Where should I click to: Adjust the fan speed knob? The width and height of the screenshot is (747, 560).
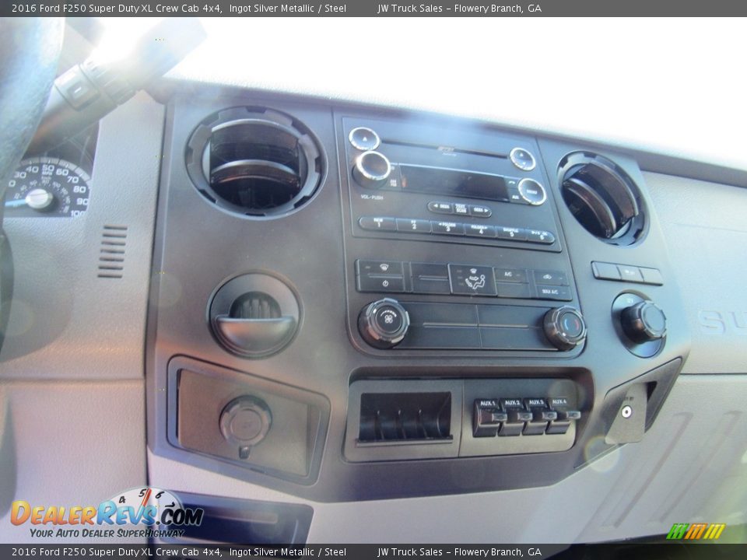[384, 323]
